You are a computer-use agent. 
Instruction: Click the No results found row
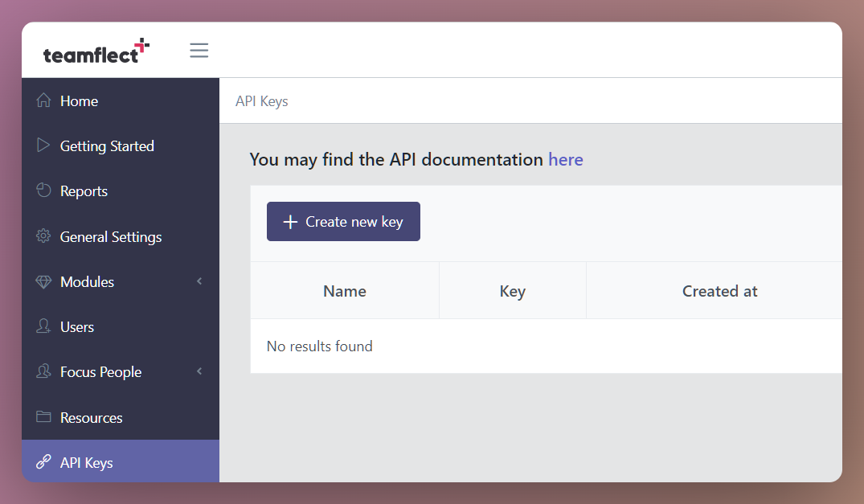(319, 346)
